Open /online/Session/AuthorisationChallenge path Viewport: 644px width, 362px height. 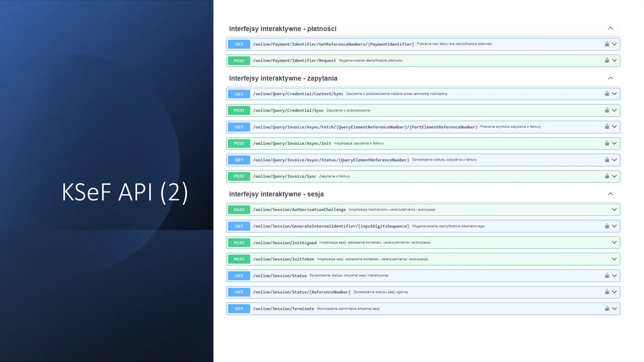click(299, 210)
